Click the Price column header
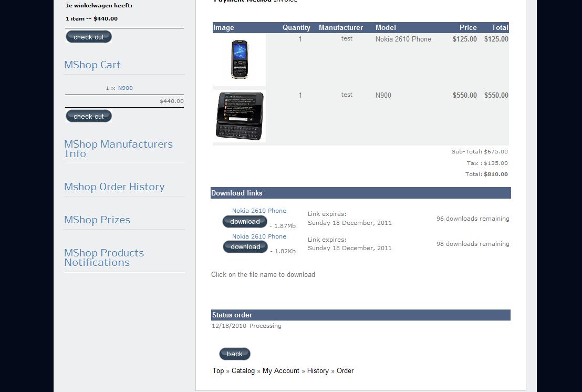 tap(468, 27)
